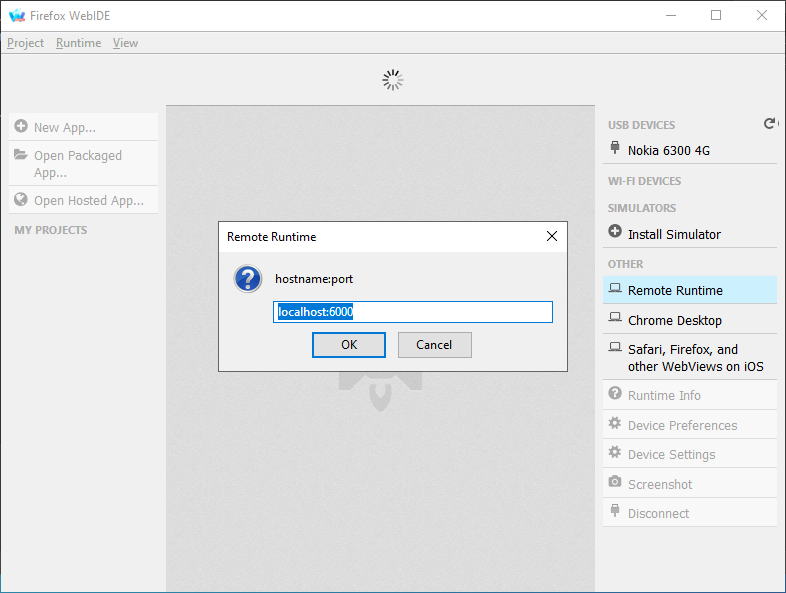Click Install Simulator text
Screen dimensions: 786x593
pyautogui.click(x=674, y=235)
